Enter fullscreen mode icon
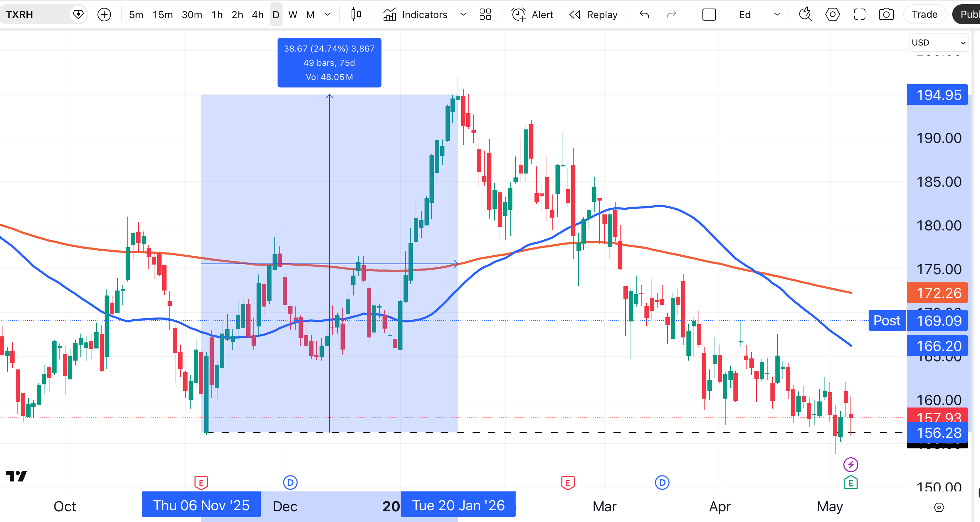Image resolution: width=980 pixels, height=522 pixels. tap(859, 15)
